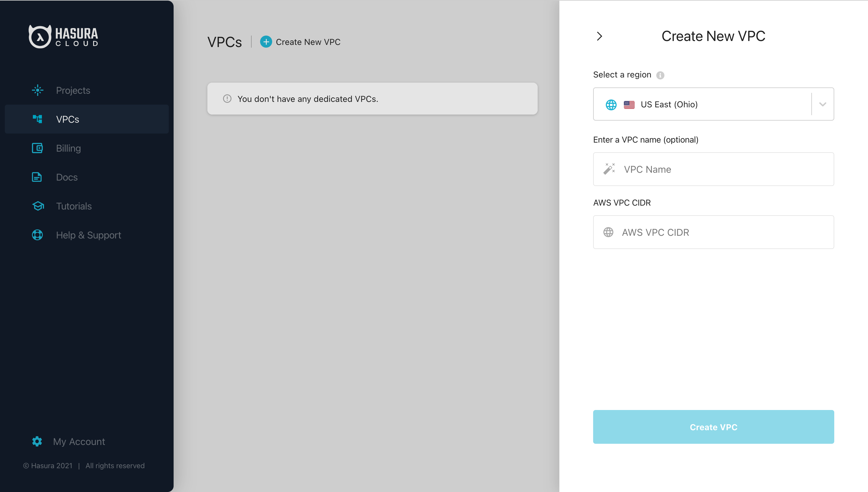868x492 pixels.
Task: Click the Billing wallet icon
Action: [x=37, y=148]
